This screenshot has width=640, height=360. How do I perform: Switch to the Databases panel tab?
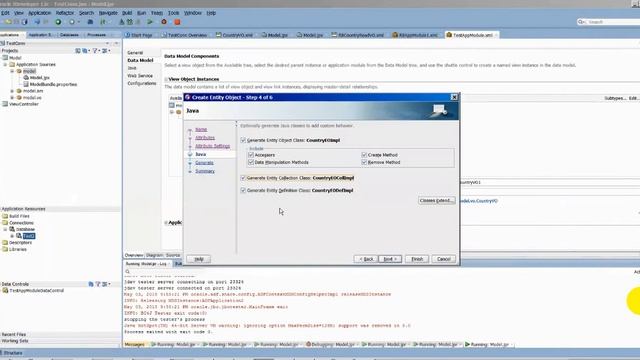(x=69, y=35)
